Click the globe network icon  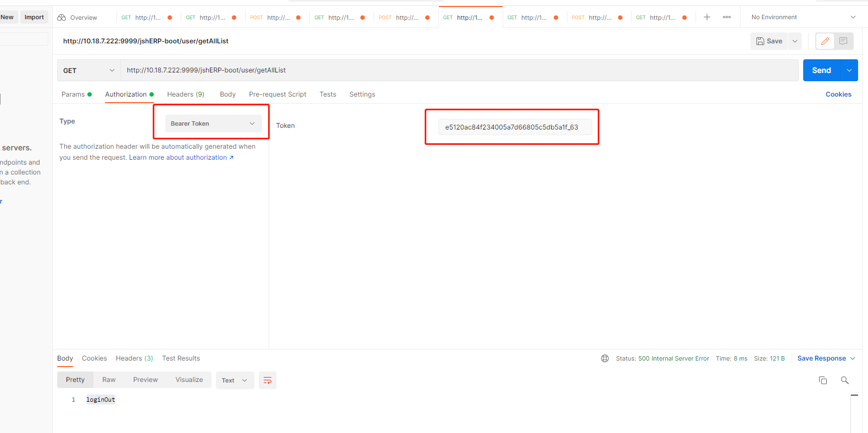[x=605, y=358]
